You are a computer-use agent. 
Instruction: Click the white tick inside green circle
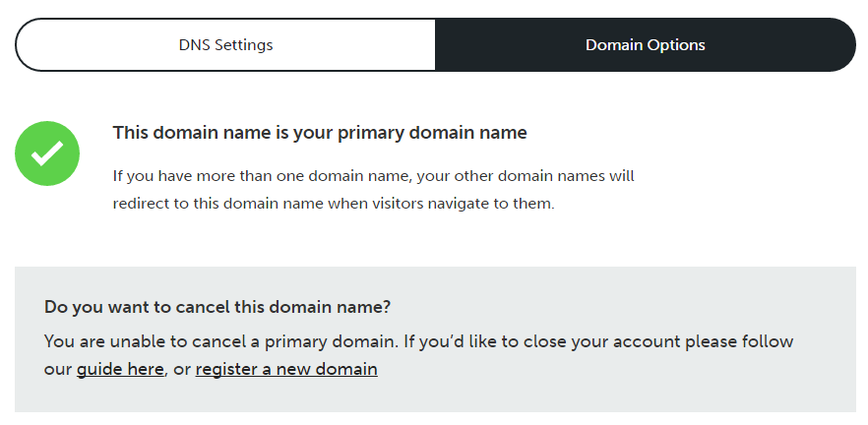(x=47, y=153)
